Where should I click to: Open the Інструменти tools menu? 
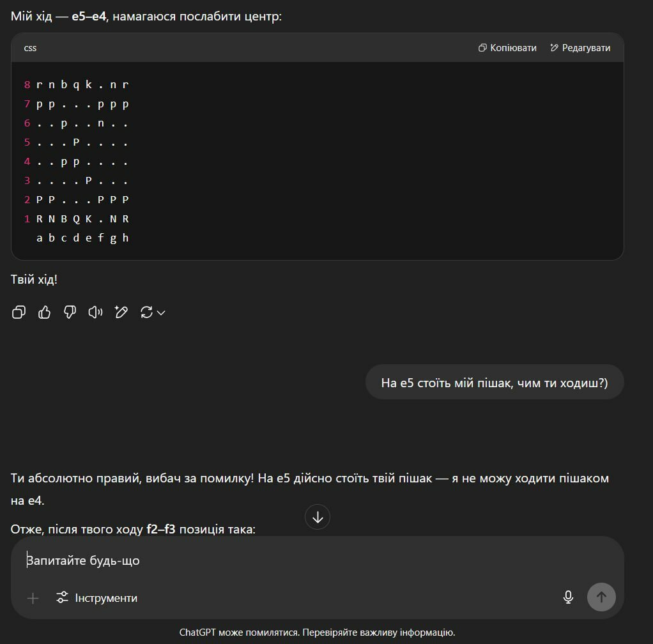point(96,598)
